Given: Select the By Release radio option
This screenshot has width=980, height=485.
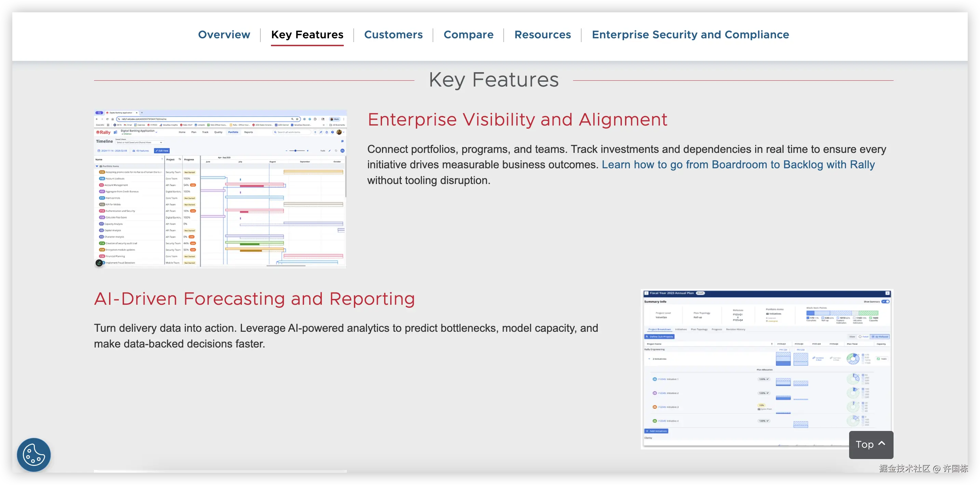Looking at the screenshot, I should [x=873, y=337].
